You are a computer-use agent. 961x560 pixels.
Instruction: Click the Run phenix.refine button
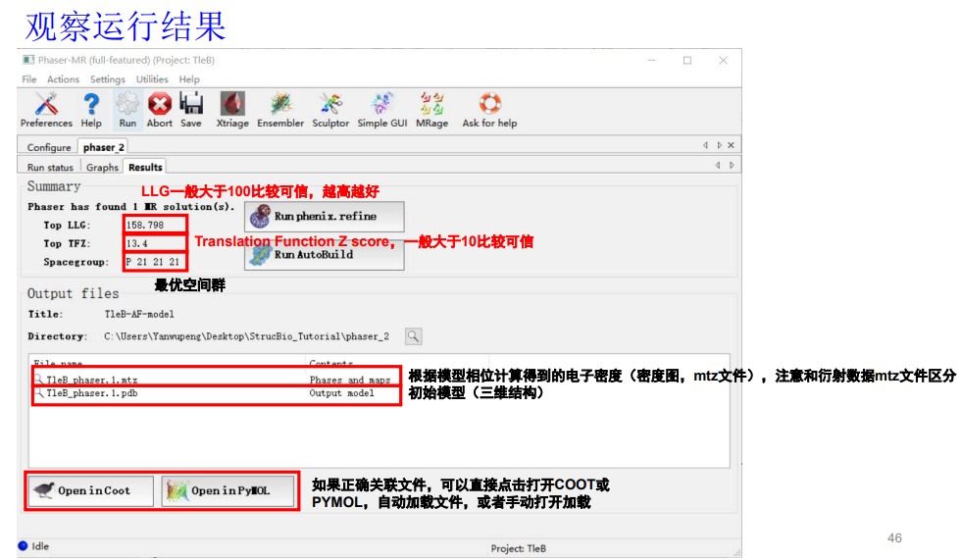coord(325,217)
